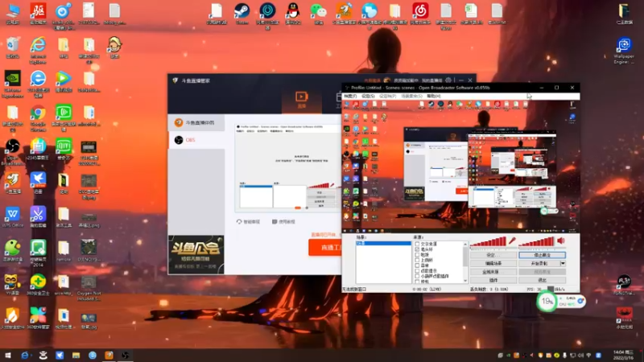Click the OBS Settings button

493,255
